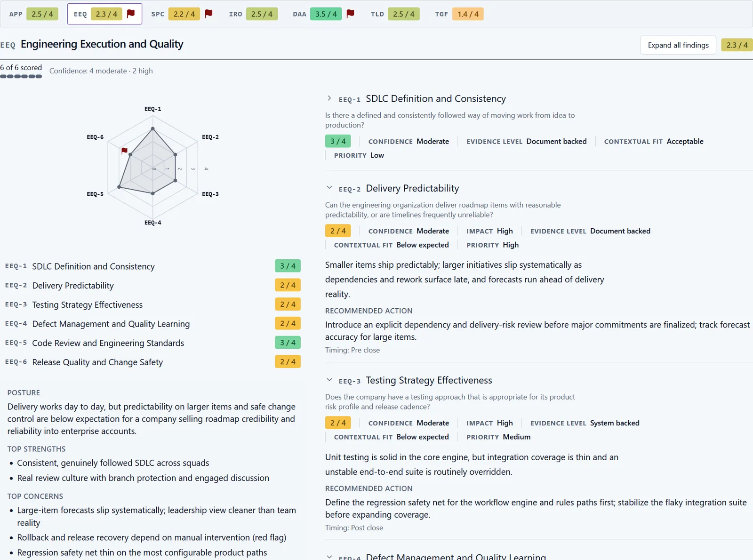Screen dimensions: 753x560
Task: Click the 'Timing: Pre close' text
Action: (x=352, y=350)
